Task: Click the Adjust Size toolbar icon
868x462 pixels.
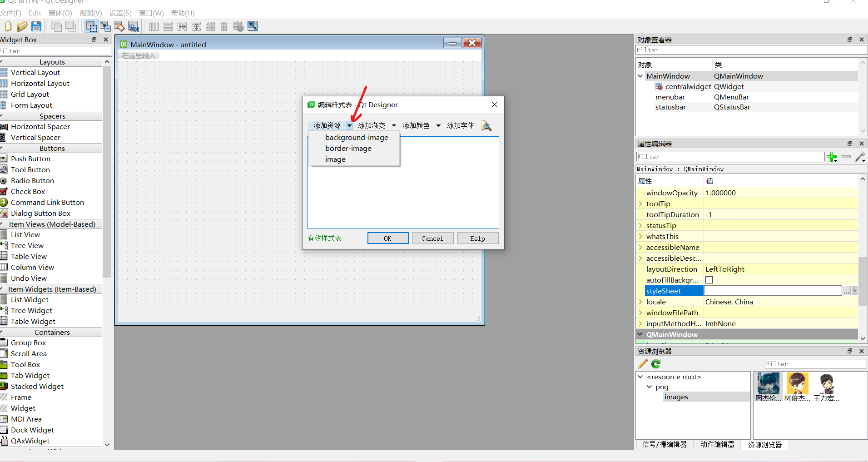Action: (x=253, y=26)
